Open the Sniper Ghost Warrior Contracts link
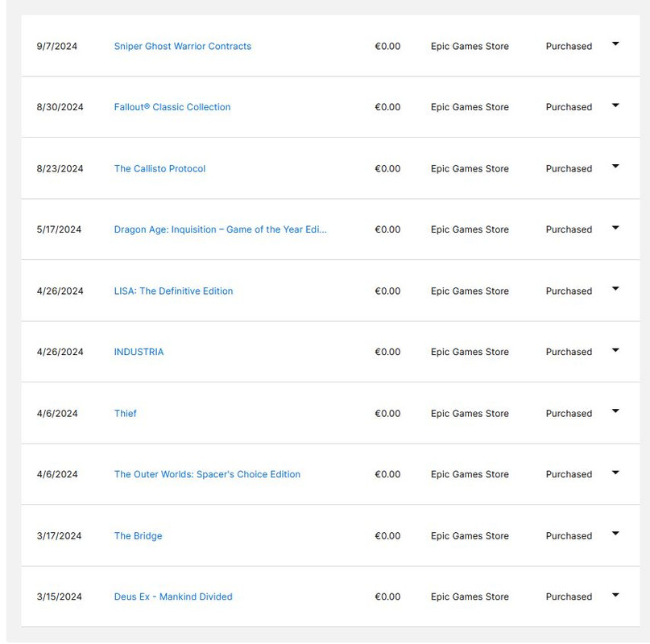Viewport: 650px width, 644px height. tap(182, 46)
